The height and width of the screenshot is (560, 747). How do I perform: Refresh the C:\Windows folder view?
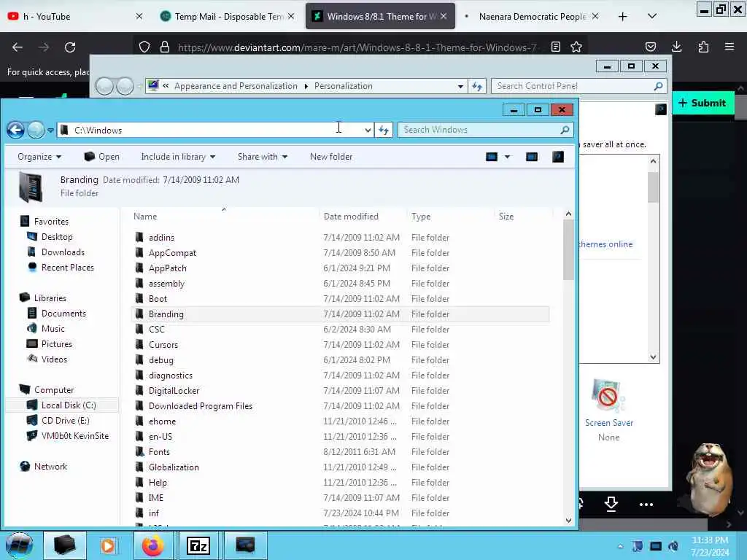[x=384, y=130]
